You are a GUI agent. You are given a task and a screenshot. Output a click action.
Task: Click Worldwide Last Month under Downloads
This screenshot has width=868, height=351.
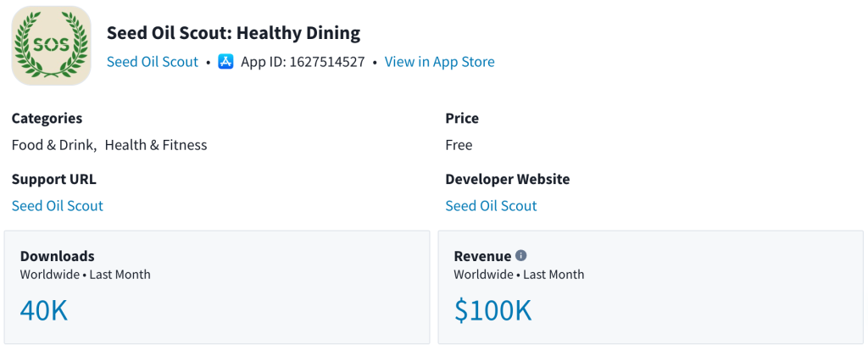pos(85,275)
